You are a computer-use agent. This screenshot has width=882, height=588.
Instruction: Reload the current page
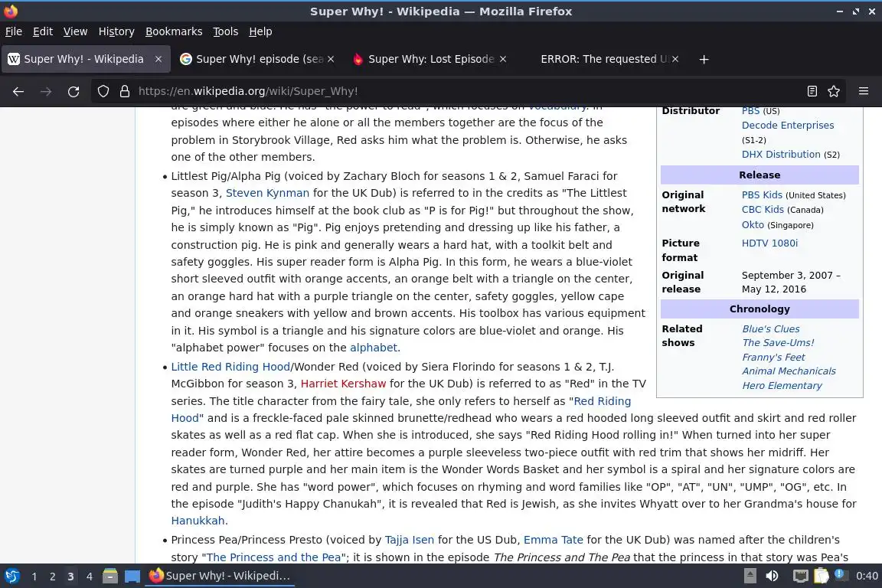(x=73, y=91)
